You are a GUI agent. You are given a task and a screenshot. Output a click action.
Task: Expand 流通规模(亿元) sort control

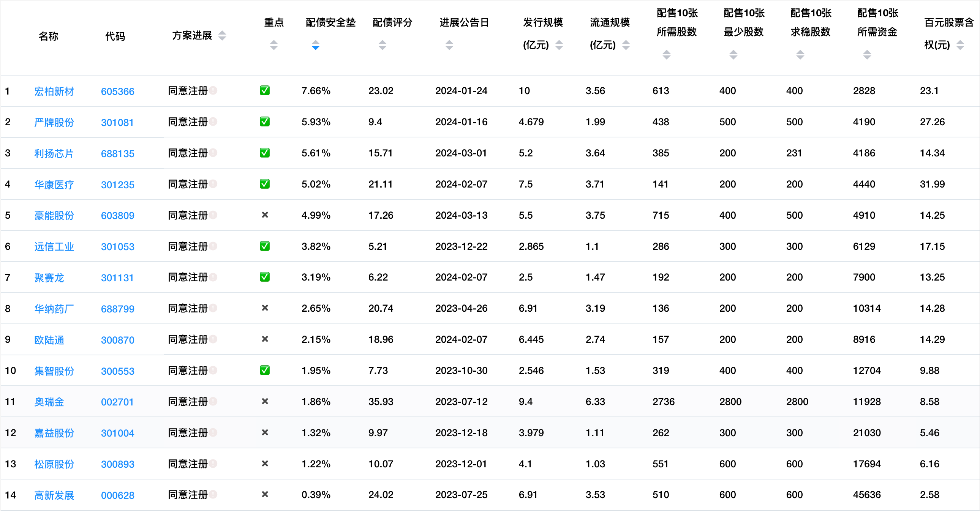pyautogui.click(x=626, y=45)
